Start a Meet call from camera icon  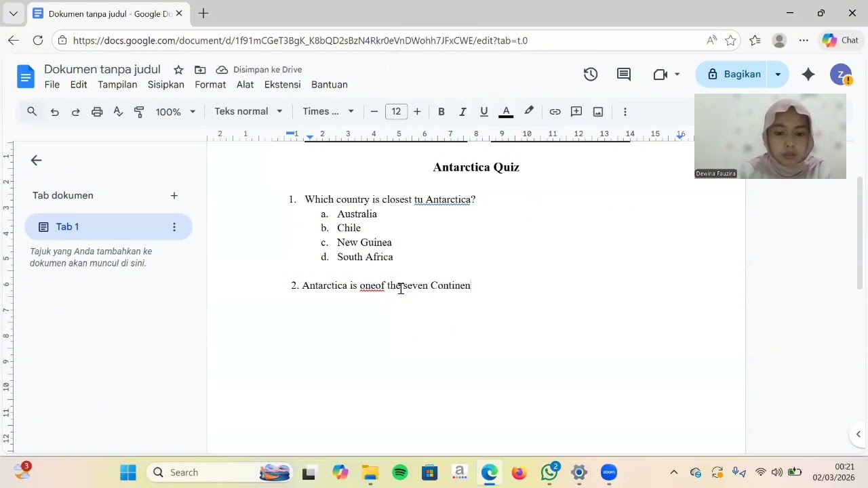pyautogui.click(x=660, y=75)
